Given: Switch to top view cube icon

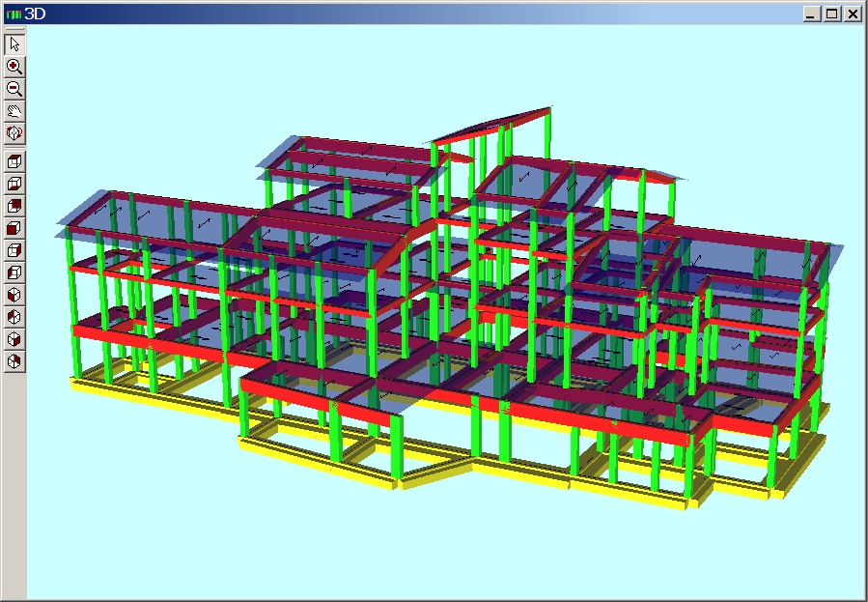Looking at the screenshot, I should coord(14,161).
